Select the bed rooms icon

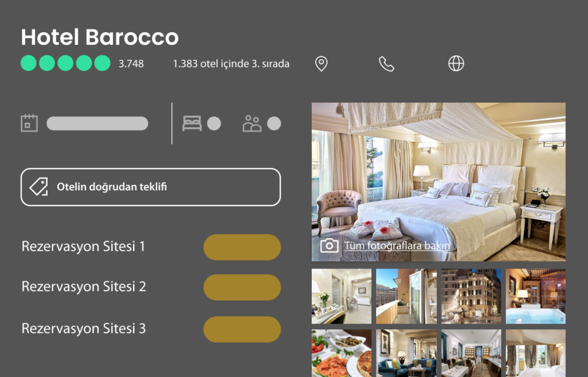[x=192, y=123]
